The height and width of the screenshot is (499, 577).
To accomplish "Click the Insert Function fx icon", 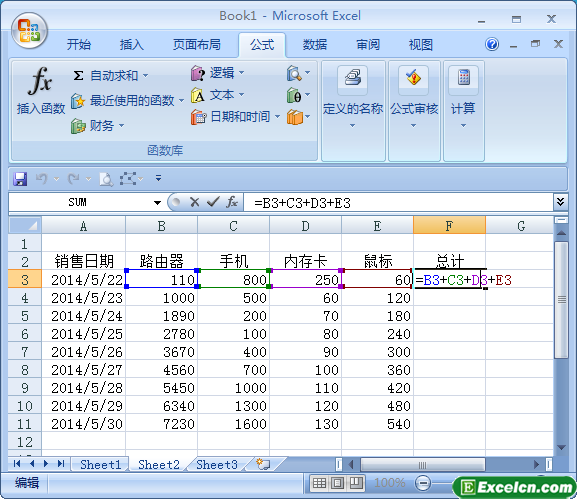I will click(x=40, y=80).
